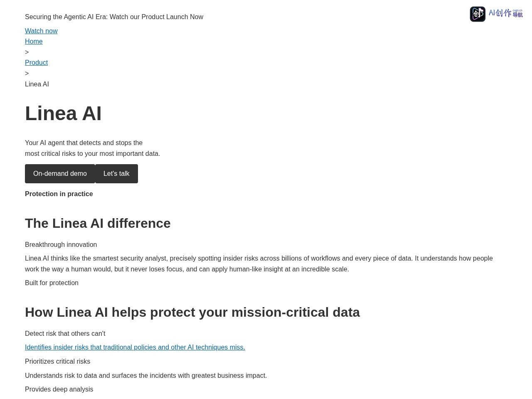Select the Built for protection item
Screen dimensions: 532x399
click(52, 283)
